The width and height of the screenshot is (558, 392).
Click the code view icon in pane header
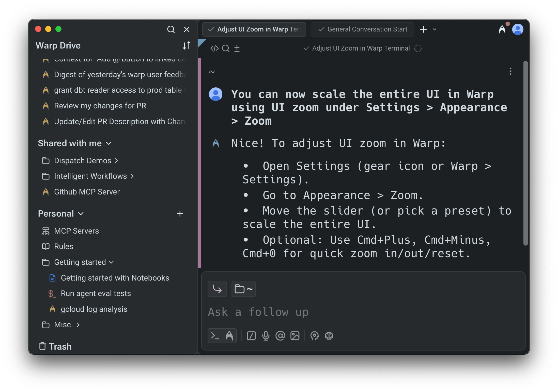[x=214, y=48]
